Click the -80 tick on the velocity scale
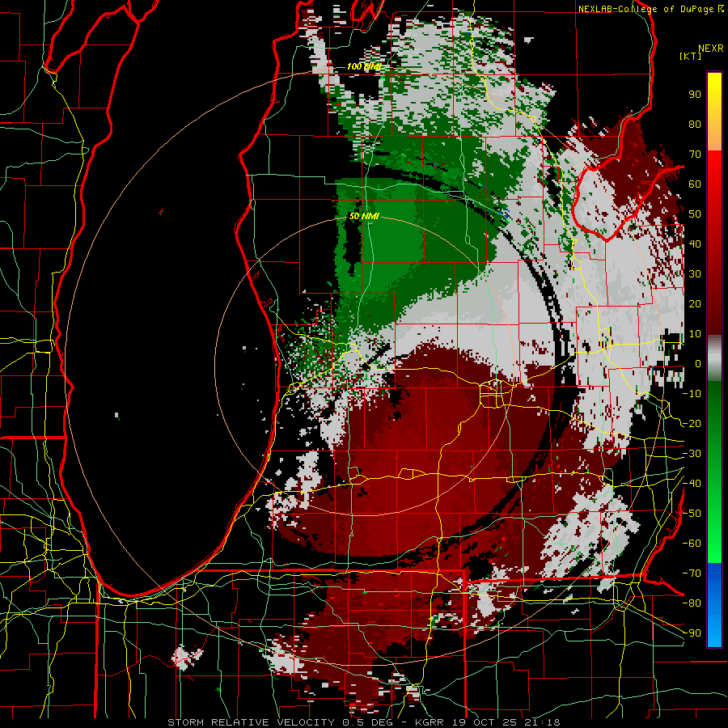Screen dimensions: 728x728 click(692, 603)
